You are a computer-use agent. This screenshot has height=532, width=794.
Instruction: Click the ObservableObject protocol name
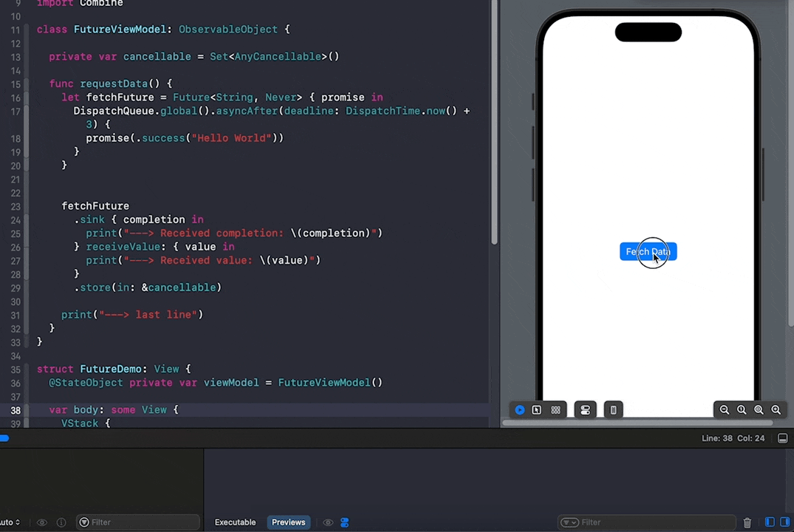[228, 30]
